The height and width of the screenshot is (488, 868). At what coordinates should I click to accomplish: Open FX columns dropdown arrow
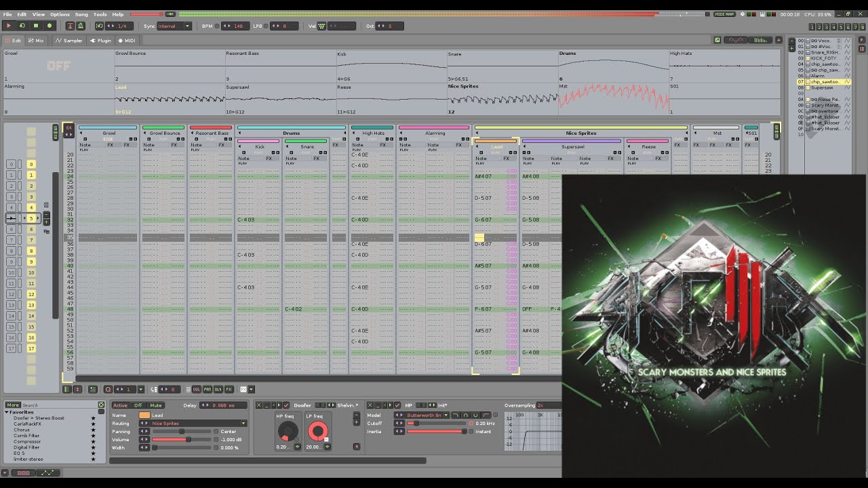pos(252,389)
